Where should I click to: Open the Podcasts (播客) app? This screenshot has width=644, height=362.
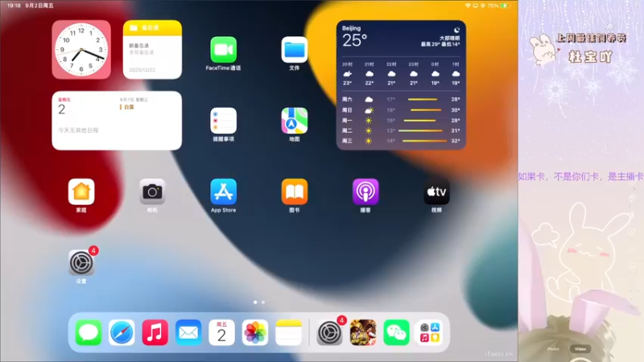click(x=365, y=191)
